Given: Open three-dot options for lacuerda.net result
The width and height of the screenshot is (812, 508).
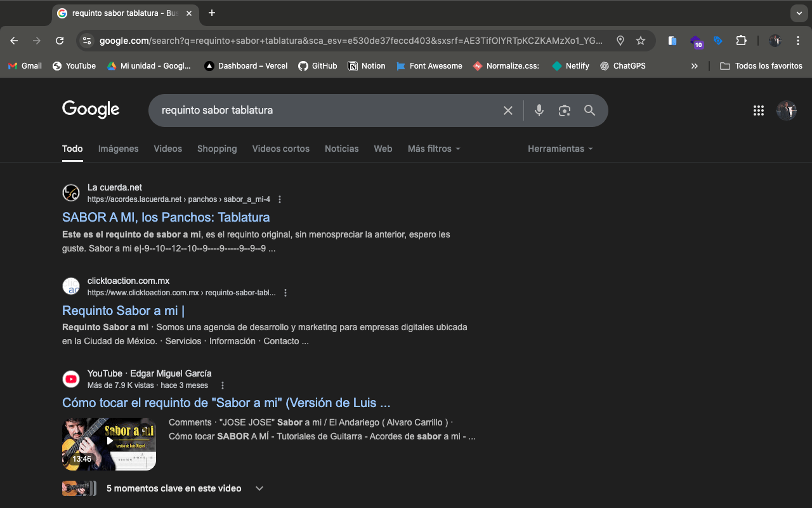Looking at the screenshot, I should [x=280, y=199].
